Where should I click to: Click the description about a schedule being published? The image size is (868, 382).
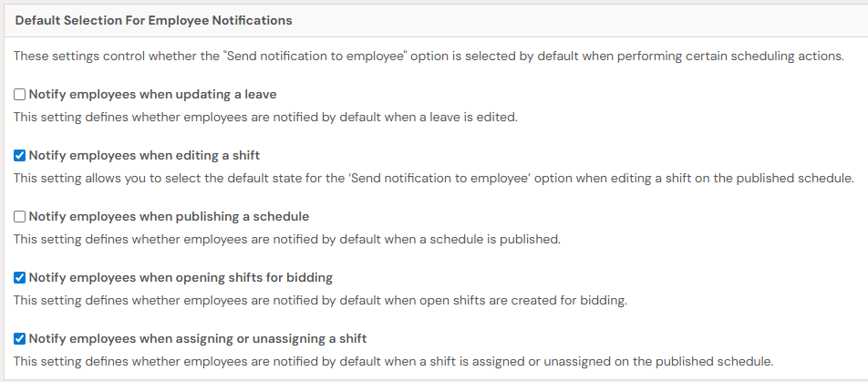[286, 240]
